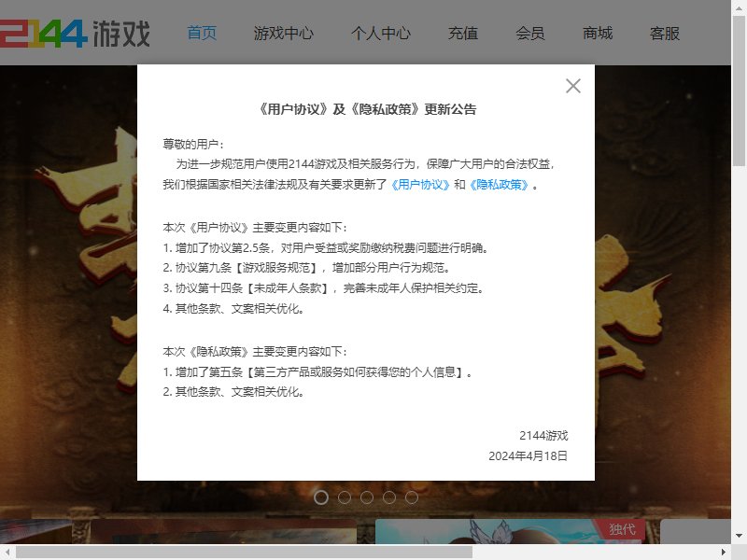Select 充值 in navigation bar
Screen dimensions: 747x560
(463, 33)
